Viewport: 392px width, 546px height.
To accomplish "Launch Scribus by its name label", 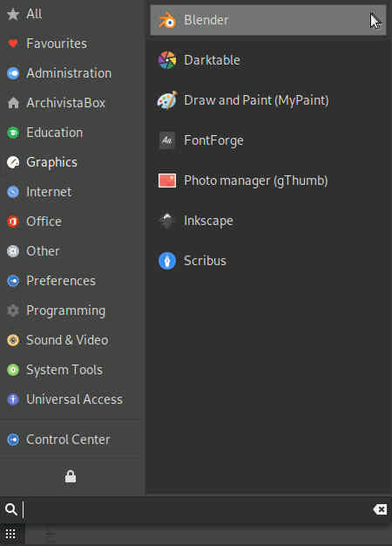I will pyautogui.click(x=205, y=261).
